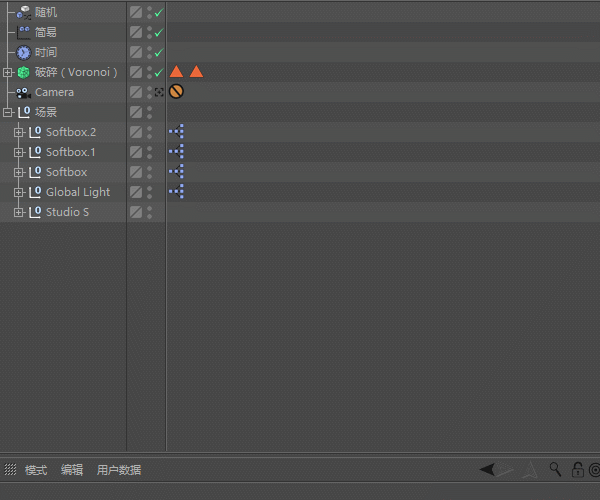600x500 pixels.
Task: Click the gray layer swatch on Studio S row
Action: tap(136, 212)
